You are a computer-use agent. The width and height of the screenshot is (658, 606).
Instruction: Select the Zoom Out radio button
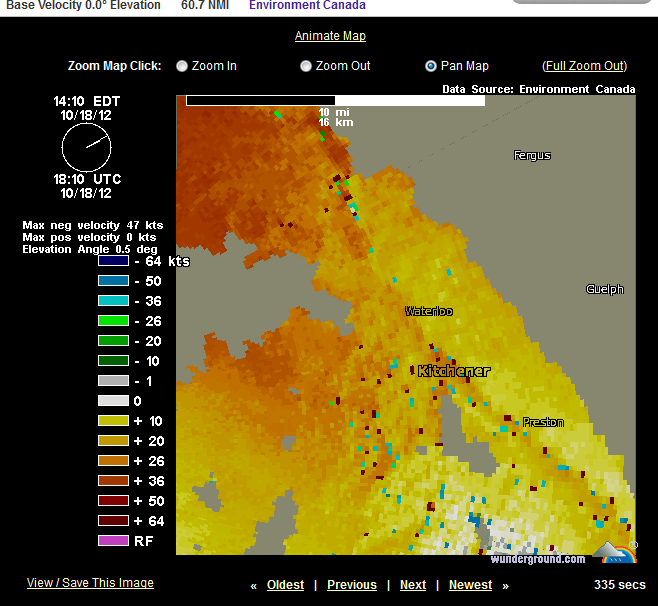tap(306, 66)
